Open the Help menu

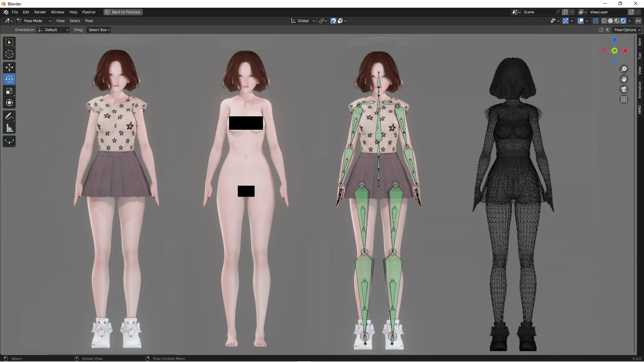click(73, 12)
